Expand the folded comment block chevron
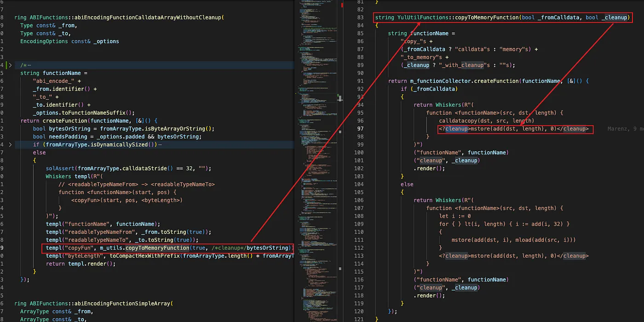The height and width of the screenshot is (322, 644). [x=11, y=65]
